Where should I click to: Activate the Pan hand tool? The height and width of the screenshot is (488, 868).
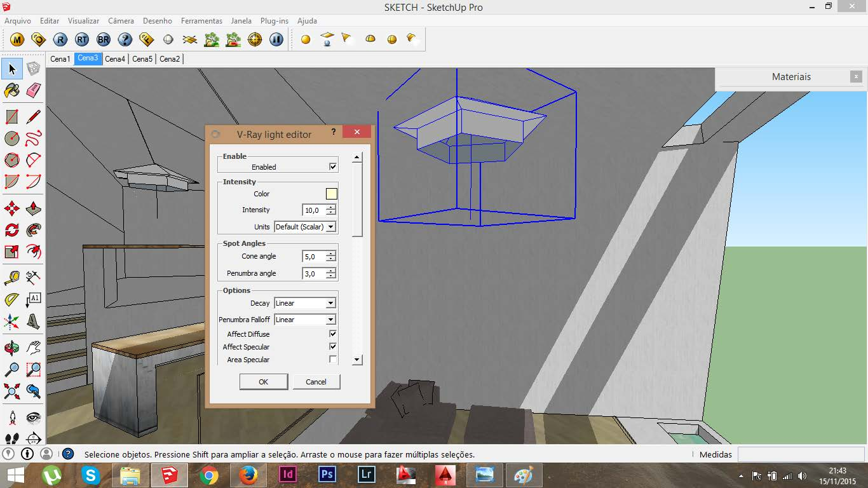34,348
